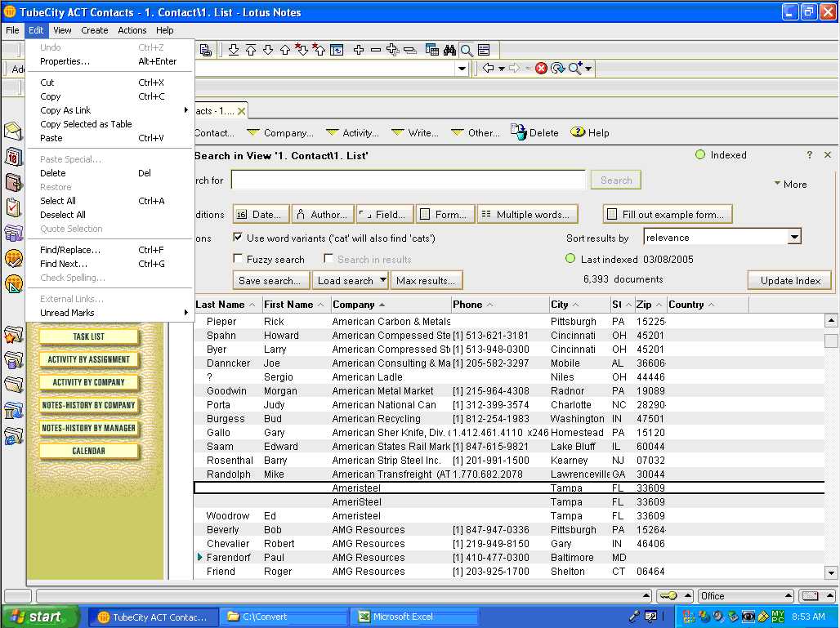Click the Go Back arrow in navigation bar
Viewport: 840px width, 628px height.
(488, 68)
